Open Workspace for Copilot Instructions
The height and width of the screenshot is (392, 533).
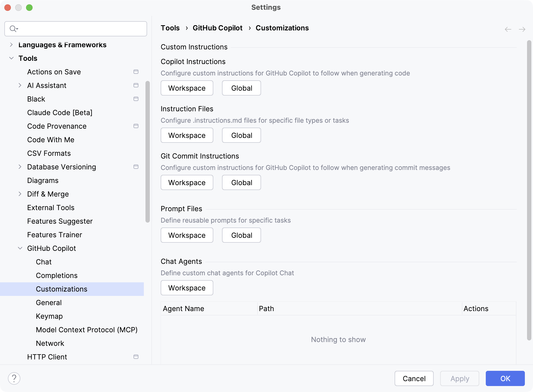187,88
